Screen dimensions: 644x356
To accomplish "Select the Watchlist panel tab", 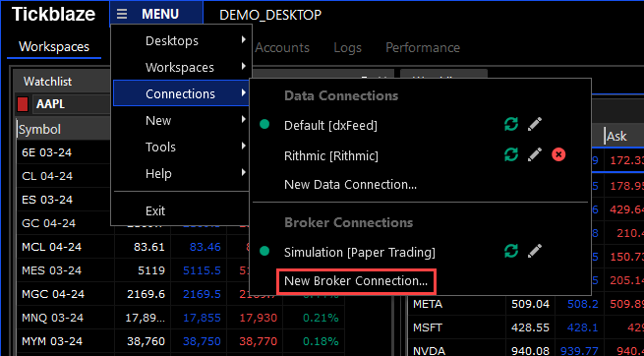I will (x=47, y=82).
